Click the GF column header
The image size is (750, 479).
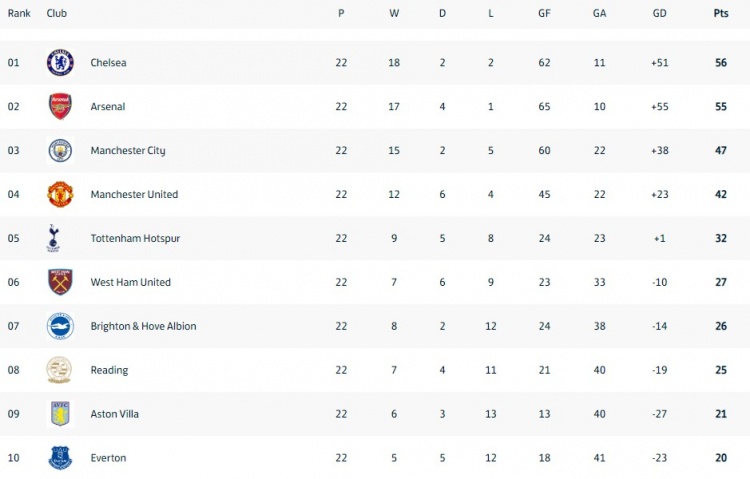(544, 13)
